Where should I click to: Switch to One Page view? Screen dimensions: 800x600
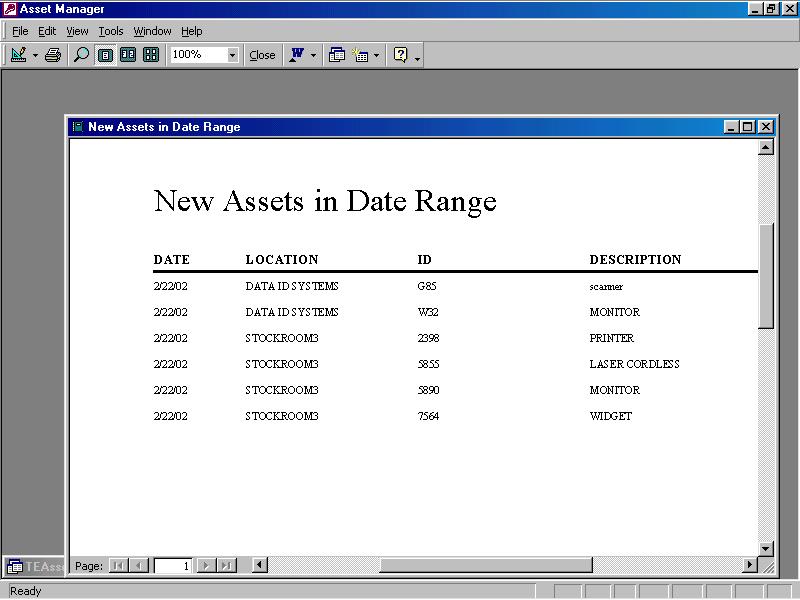[105, 55]
